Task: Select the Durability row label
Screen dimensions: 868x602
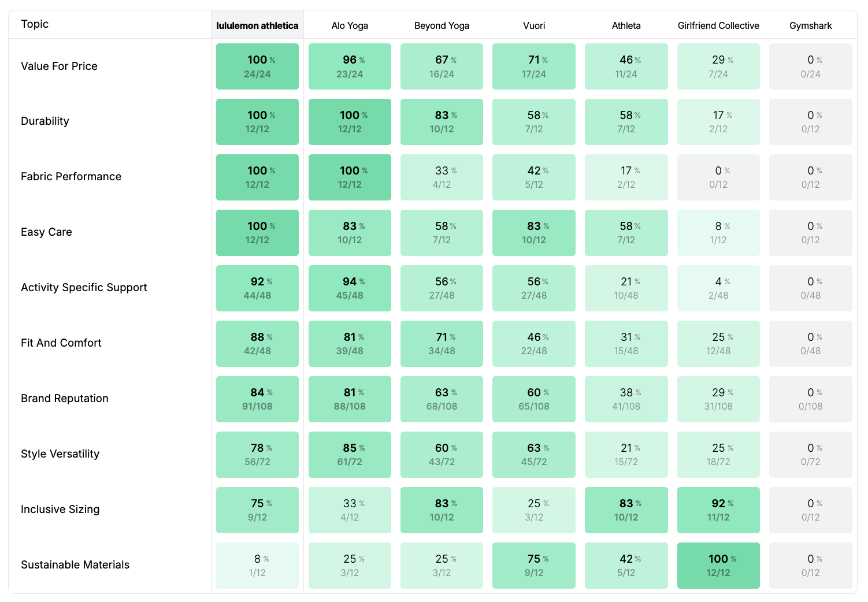Action: (45, 121)
